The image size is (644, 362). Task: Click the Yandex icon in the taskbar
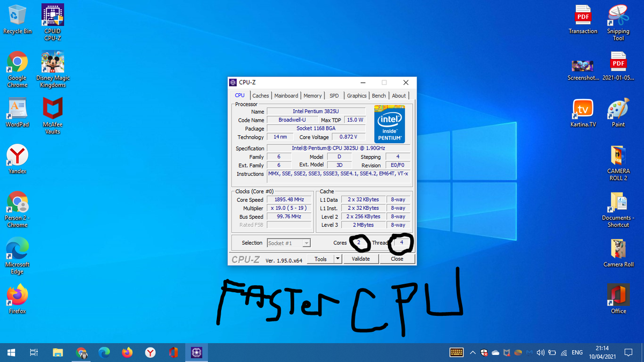(x=151, y=352)
